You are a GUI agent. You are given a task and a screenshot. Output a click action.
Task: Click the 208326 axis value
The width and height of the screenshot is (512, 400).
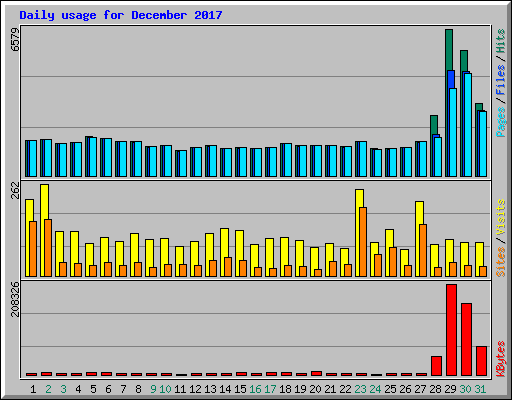click(15, 299)
